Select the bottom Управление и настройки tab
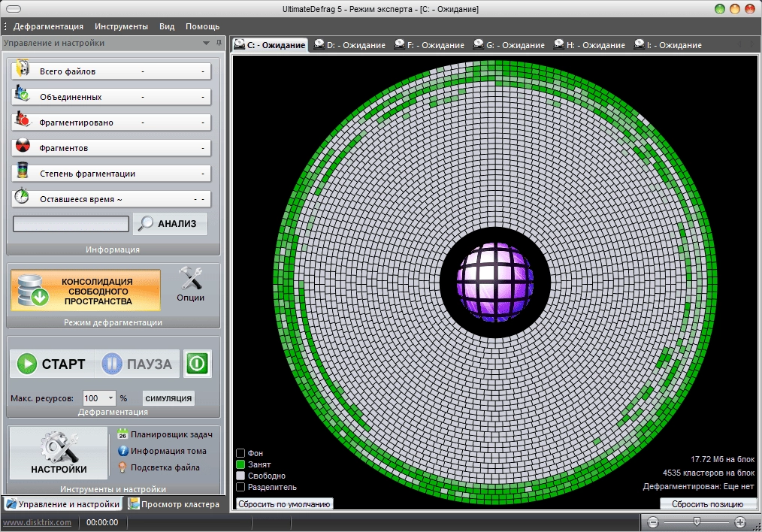This screenshot has height=532, width=762. tap(62, 503)
